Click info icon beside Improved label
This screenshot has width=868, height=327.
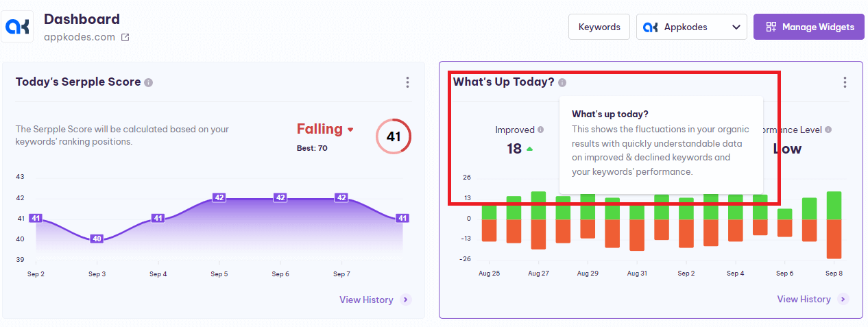tap(541, 130)
